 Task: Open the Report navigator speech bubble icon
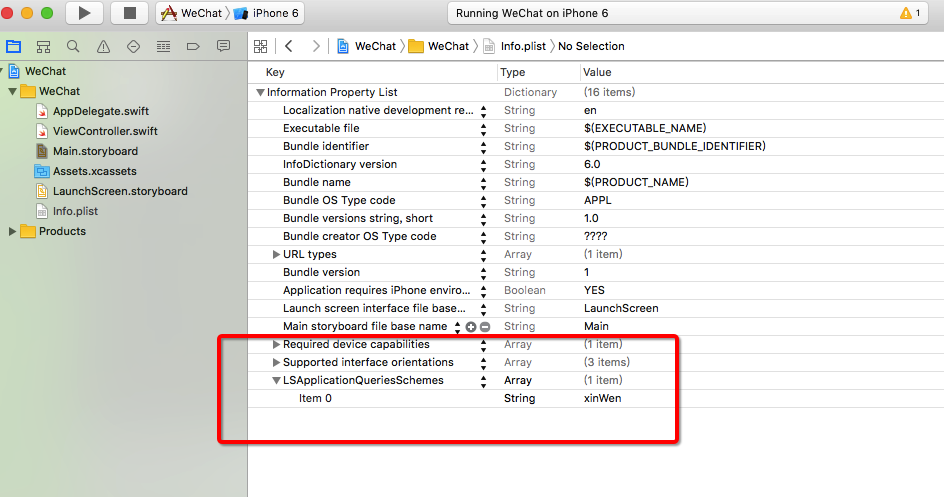(x=223, y=46)
